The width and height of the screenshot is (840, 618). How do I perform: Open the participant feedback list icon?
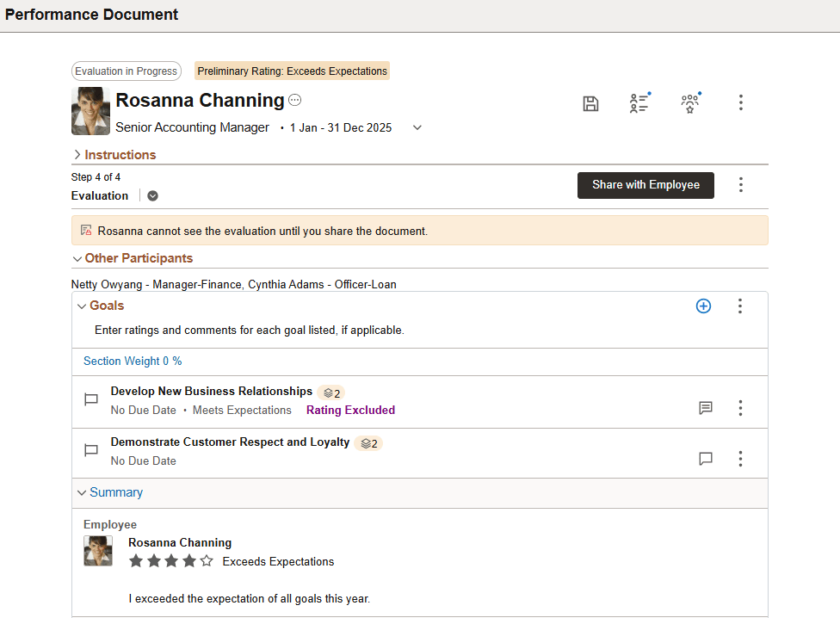(x=639, y=104)
